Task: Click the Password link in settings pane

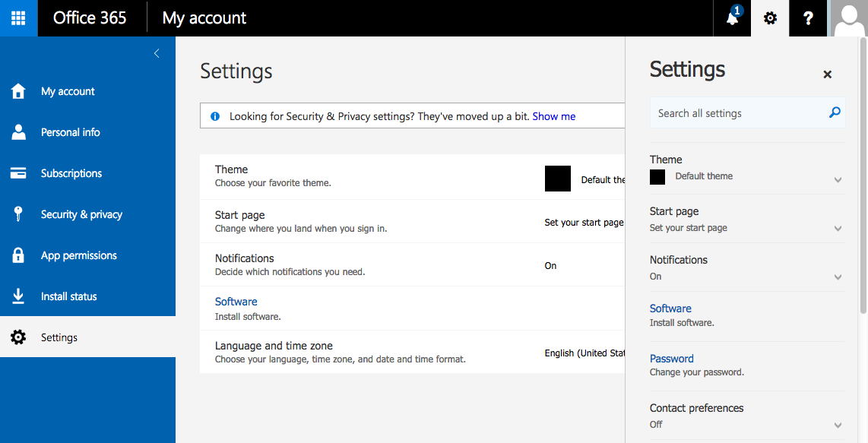Action: point(671,359)
